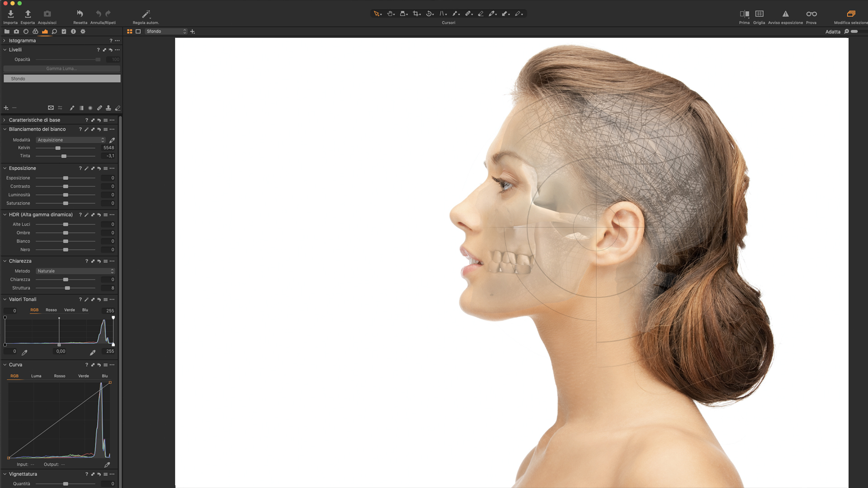Toggle Modifica selezione mode

[x=851, y=14]
